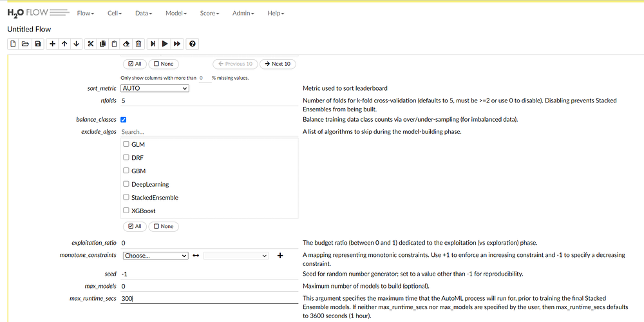Image resolution: width=644 pixels, height=322 pixels.
Task: Copy the cell with the copy icon
Action: click(102, 44)
